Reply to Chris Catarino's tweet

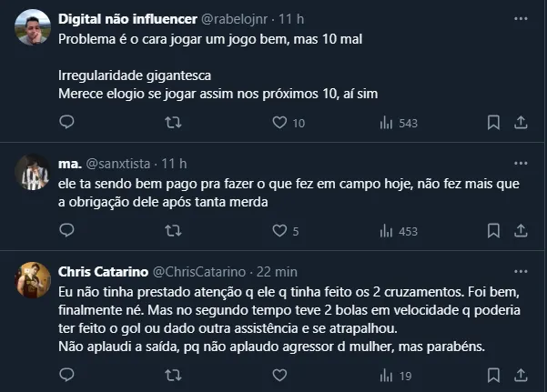[x=66, y=375]
